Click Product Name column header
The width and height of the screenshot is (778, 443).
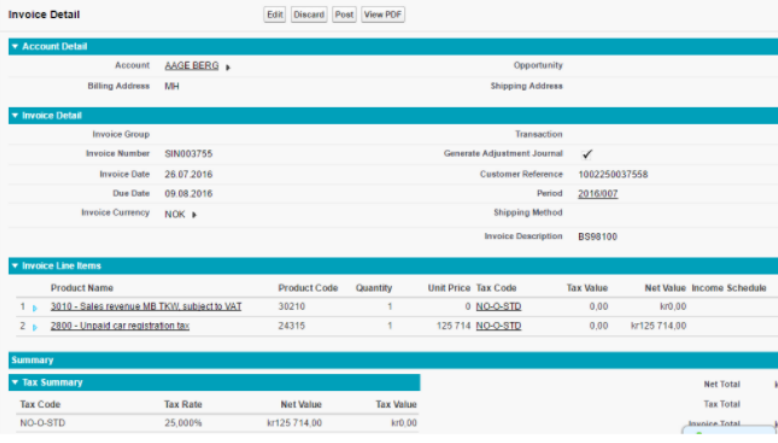[82, 288]
